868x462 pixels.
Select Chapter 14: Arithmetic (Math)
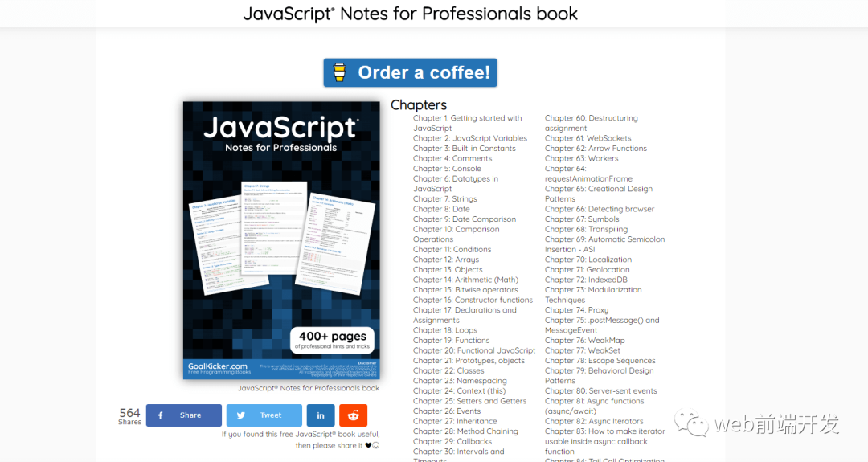(465, 280)
